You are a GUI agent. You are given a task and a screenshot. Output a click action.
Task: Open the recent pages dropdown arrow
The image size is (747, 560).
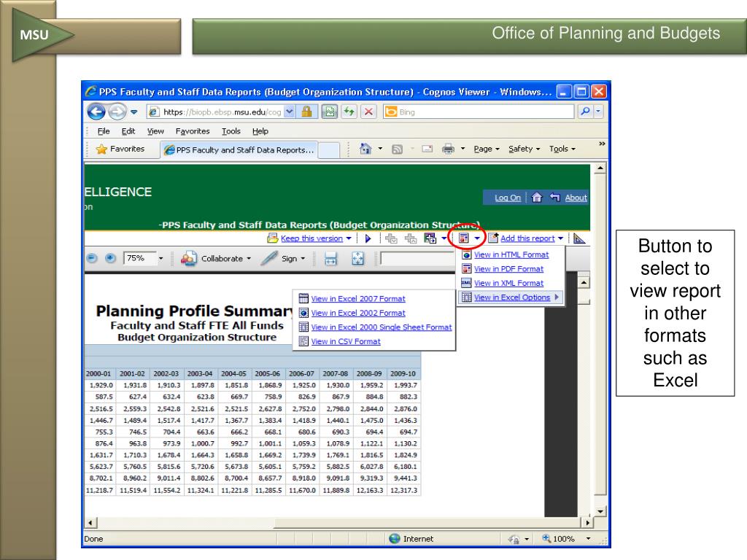click(x=134, y=112)
